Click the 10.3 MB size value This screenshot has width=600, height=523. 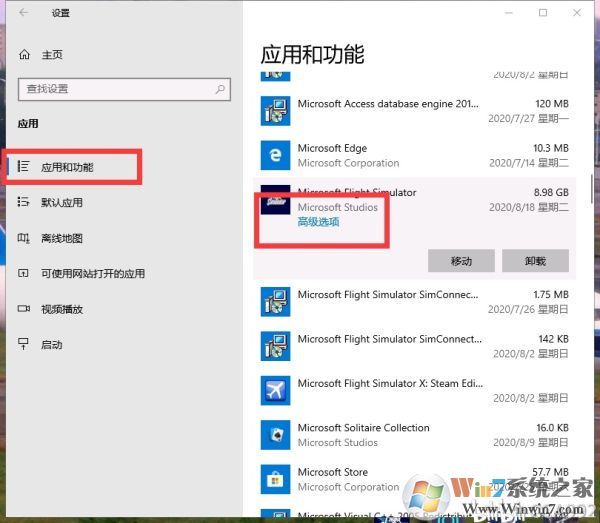click(x=551, y=148)
